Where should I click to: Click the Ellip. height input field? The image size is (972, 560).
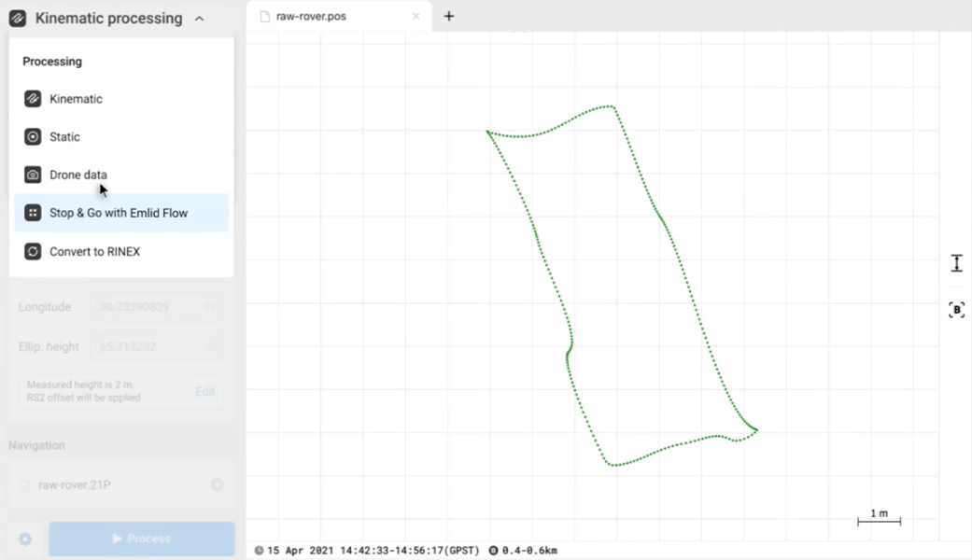coord(156,346)
